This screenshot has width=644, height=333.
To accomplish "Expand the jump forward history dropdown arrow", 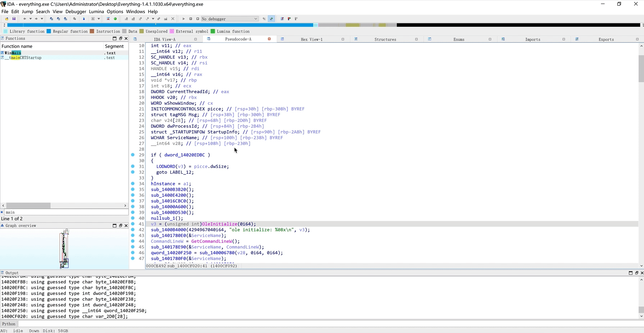I will [42, 19].
